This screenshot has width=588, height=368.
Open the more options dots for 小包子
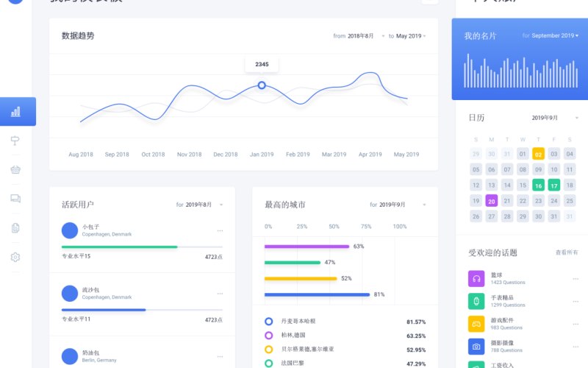pos(220,230)
